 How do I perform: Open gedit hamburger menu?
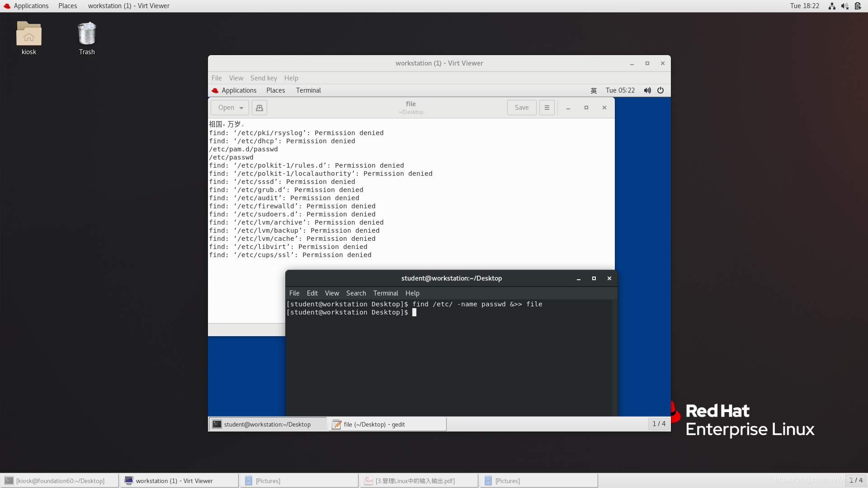[x=547, y=108]
